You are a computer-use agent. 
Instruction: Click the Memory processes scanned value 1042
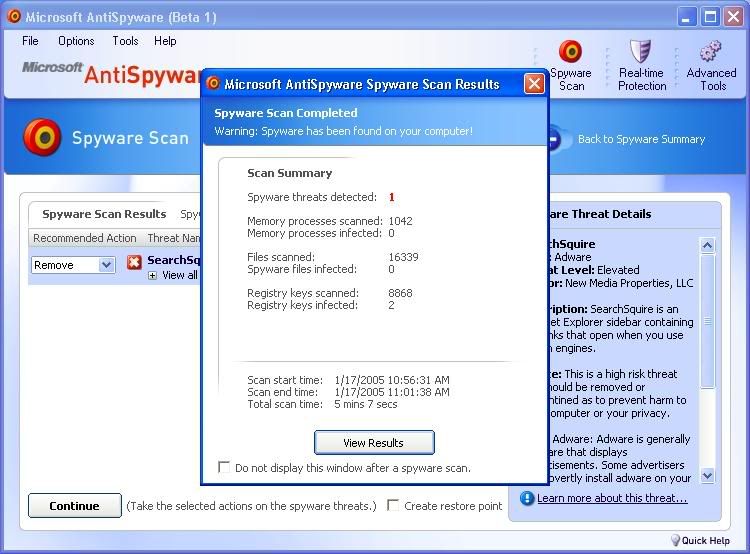pos(400,221)
